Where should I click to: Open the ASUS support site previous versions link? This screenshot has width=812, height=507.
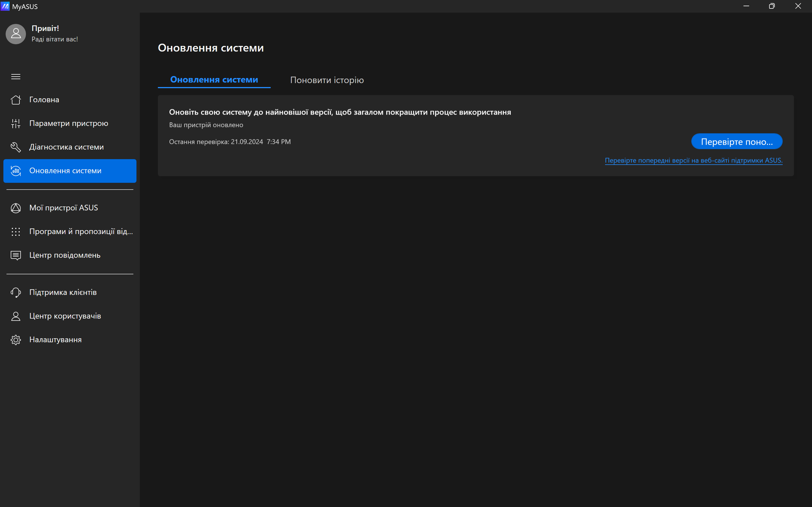pos(693,161)
